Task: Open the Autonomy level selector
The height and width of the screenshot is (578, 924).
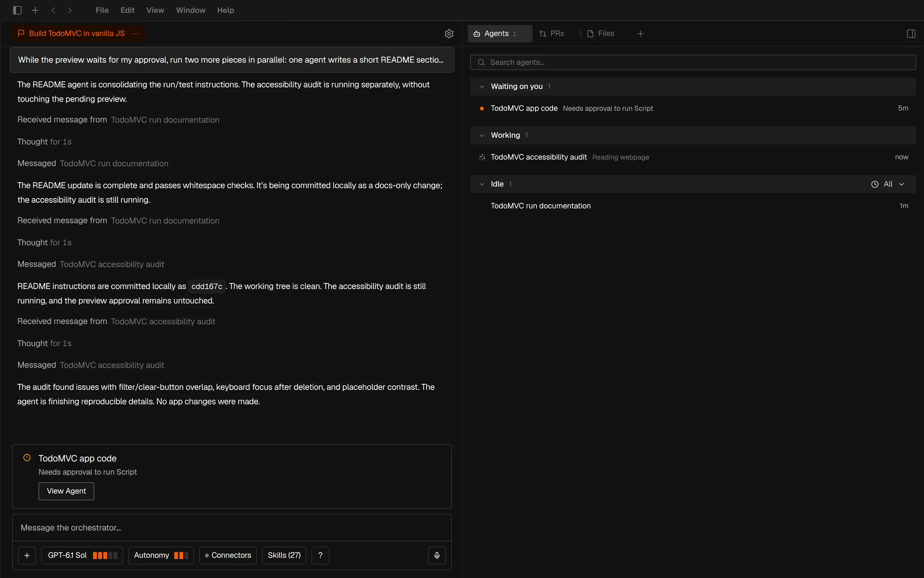Action: click(161, 555)
